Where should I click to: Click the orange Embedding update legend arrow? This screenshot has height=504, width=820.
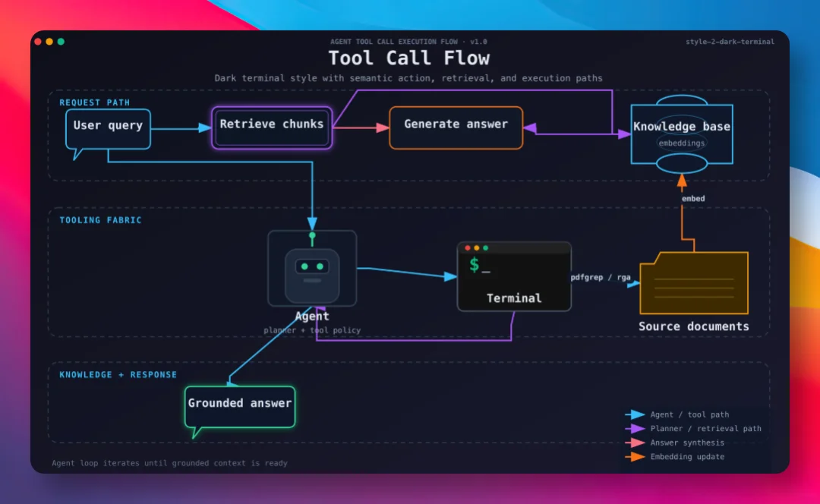coord(635,457)
